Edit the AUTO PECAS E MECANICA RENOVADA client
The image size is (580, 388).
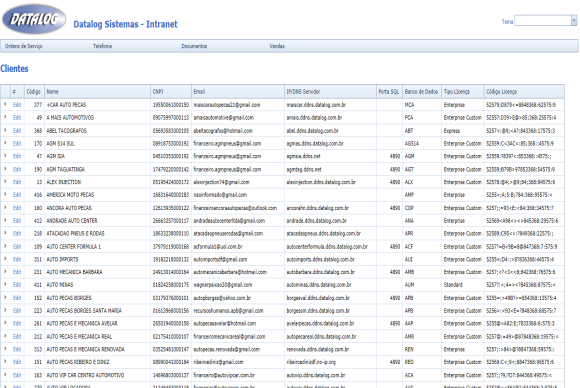click(x=17, y=349)
